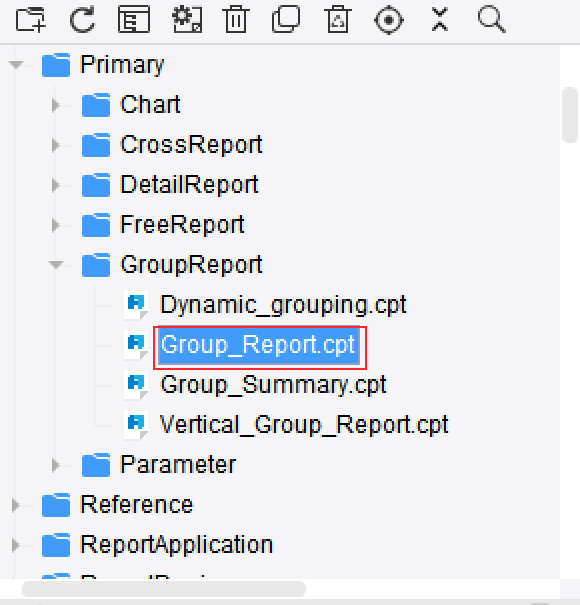Select Group_Summary.cpt file name
Screen dimensions: 580x605
274,385
